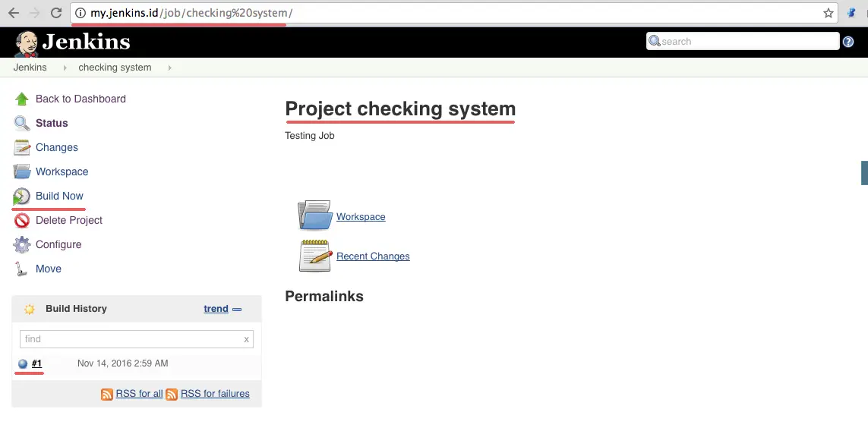Click the Build Now clock icon
Image resolution: width=868 pixels, height=434 pixels.
21,197
